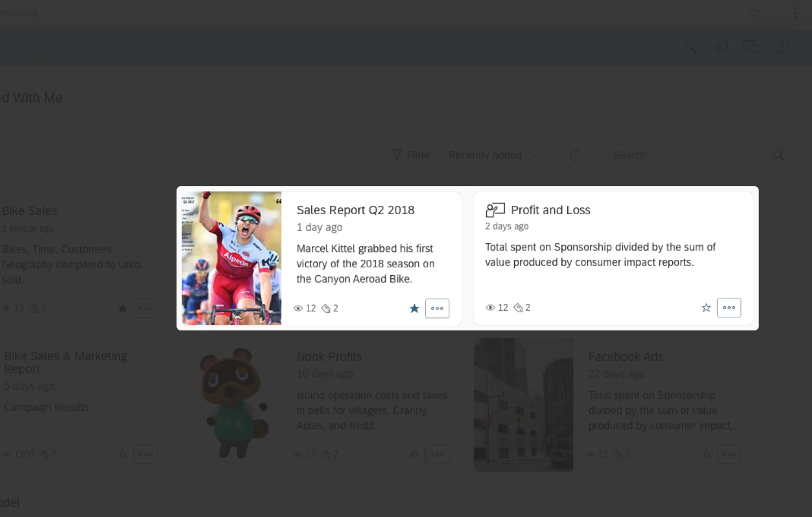The image size is (812, 517).
Task: Open the search icon in the header bar
Action: pos(690,47)
